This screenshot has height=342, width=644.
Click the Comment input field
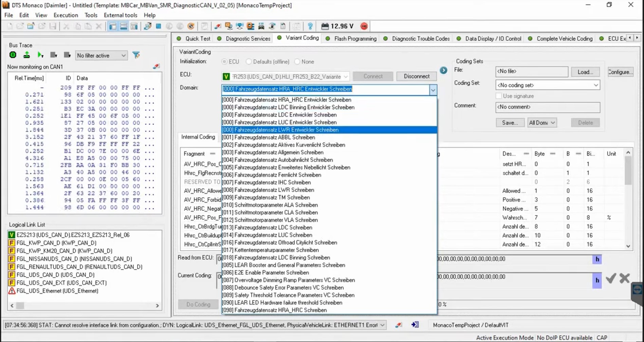(x=548, y=107)
